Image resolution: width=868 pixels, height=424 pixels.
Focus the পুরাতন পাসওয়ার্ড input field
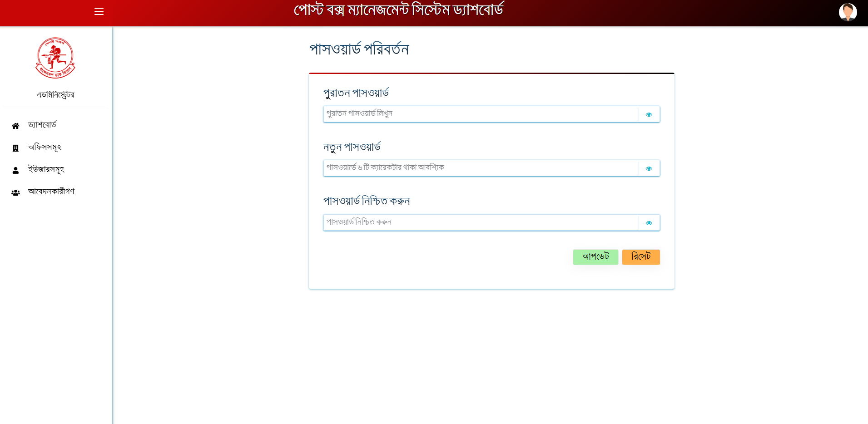(481, 114)
